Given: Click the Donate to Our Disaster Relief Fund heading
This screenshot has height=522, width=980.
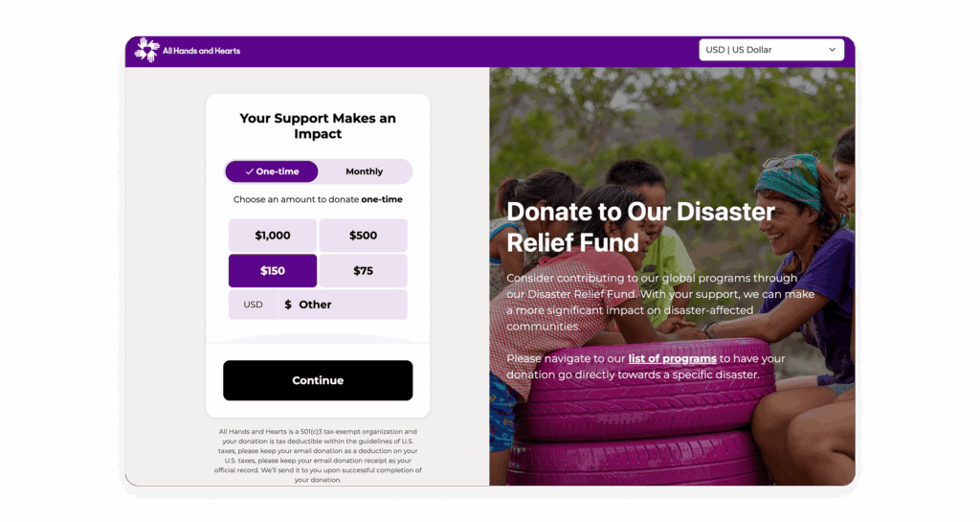Looking at the screenshot, I should [640, 227].
